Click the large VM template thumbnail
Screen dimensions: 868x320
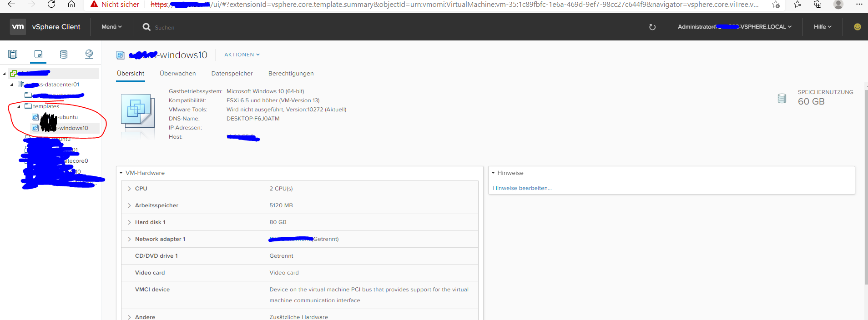coord(138,111)
